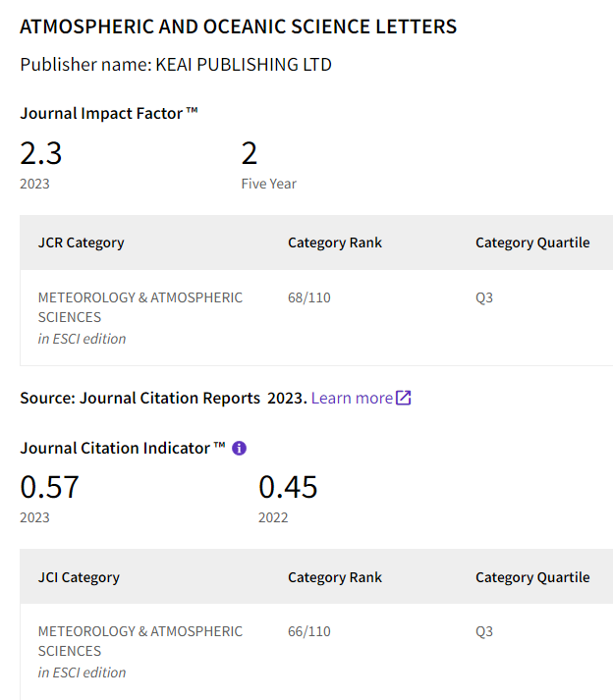The image size is (613, 700).
Task: Click the info icon beside Journal Citation Indicator
Action: point(239,448)
